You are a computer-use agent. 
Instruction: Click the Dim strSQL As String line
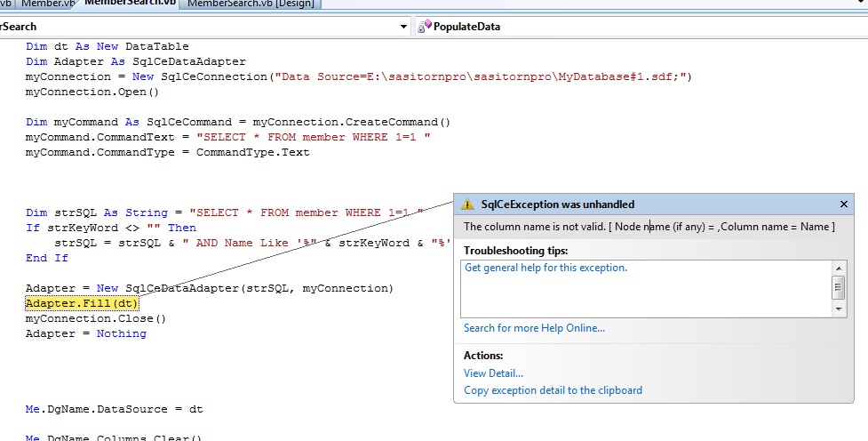pyautogui.click(x=224, y=212)
